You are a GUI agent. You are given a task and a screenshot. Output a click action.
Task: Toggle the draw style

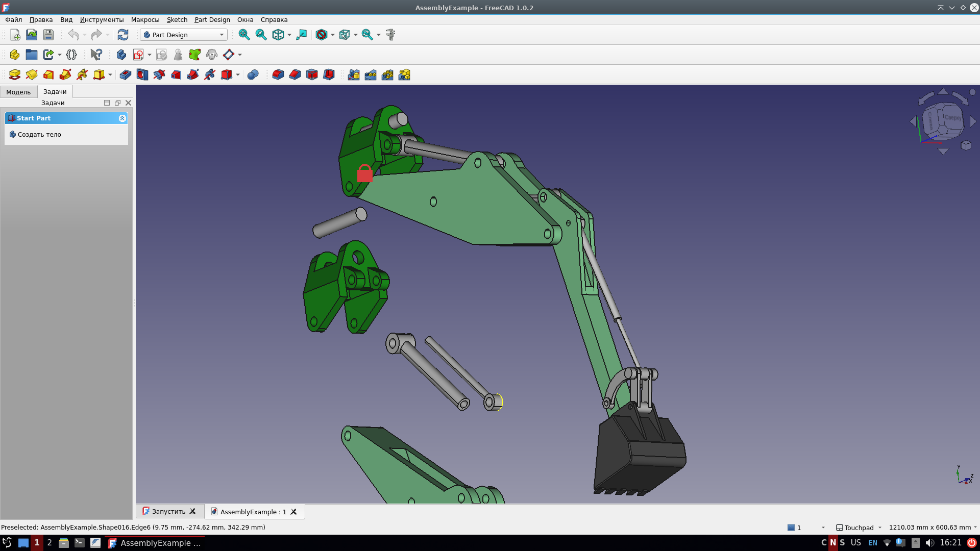(x=322, y=35)
